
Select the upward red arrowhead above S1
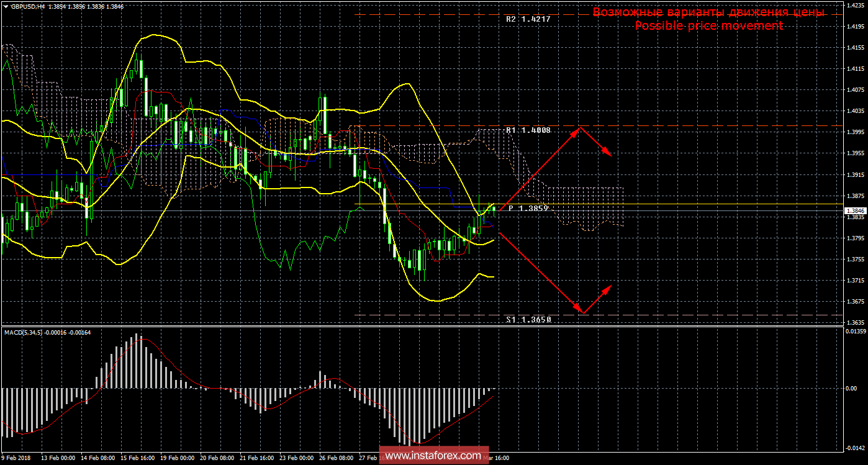pos(608,287)
